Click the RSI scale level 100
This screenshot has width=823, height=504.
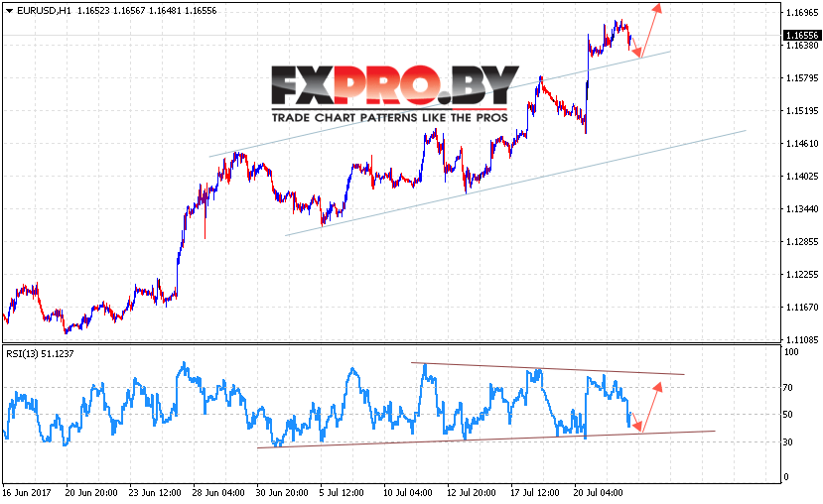tap(791, 352)
